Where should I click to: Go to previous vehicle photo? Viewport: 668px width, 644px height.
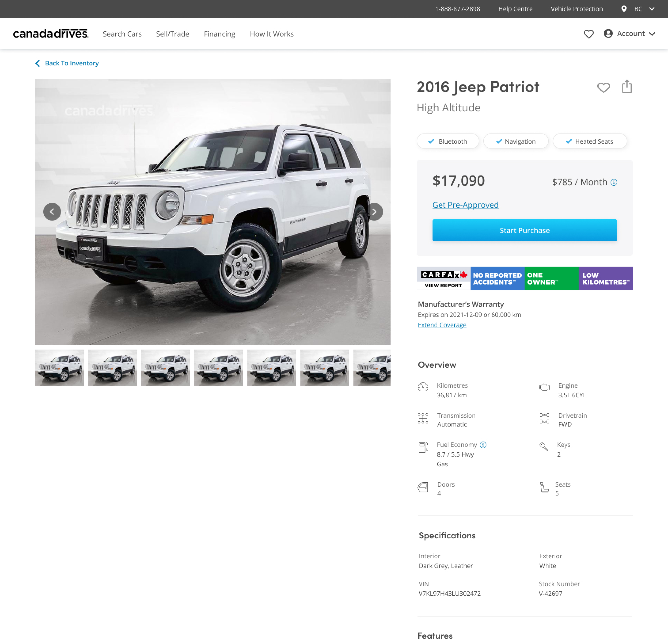click(52, 212)
